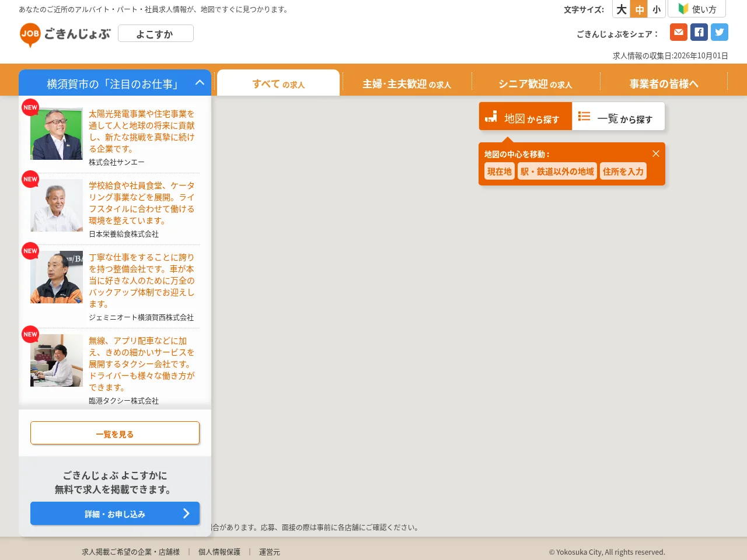Open the 使い方 guide
747x560 pixels.
click(x=697, y=9)
